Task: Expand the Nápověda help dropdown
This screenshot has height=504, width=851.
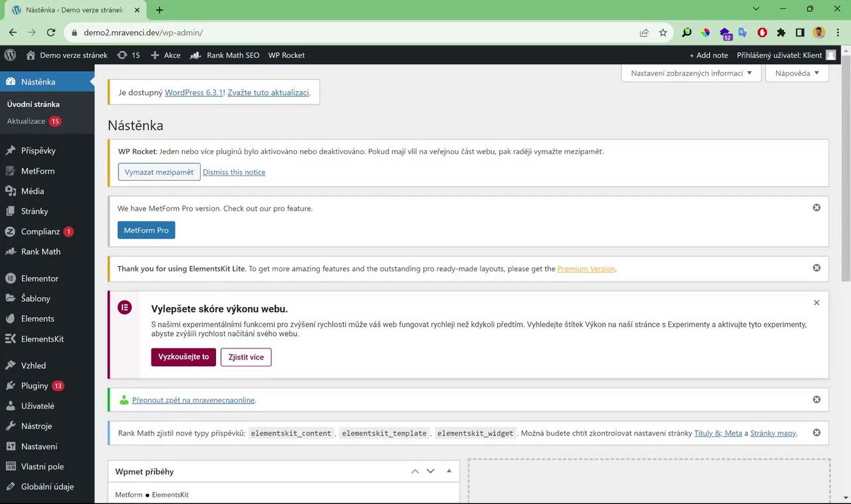Action: (797, 73)
